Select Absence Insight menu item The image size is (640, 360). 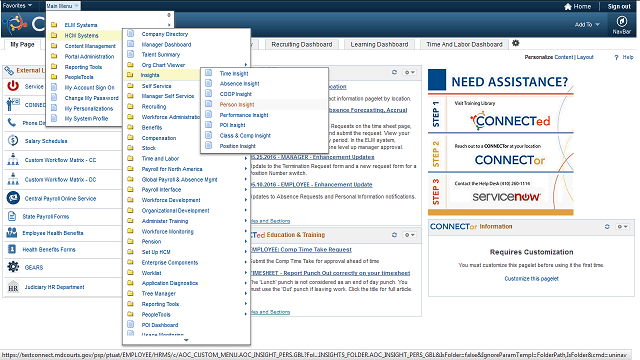coord(239,84)
